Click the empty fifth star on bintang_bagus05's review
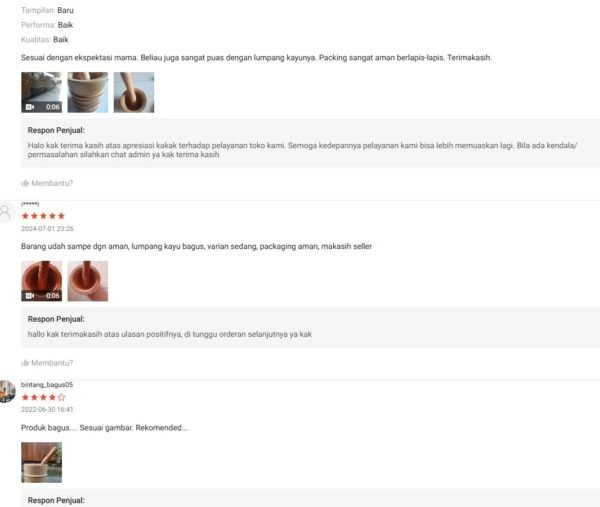Screen dimensions: 600x507 [x=61, y=397]
